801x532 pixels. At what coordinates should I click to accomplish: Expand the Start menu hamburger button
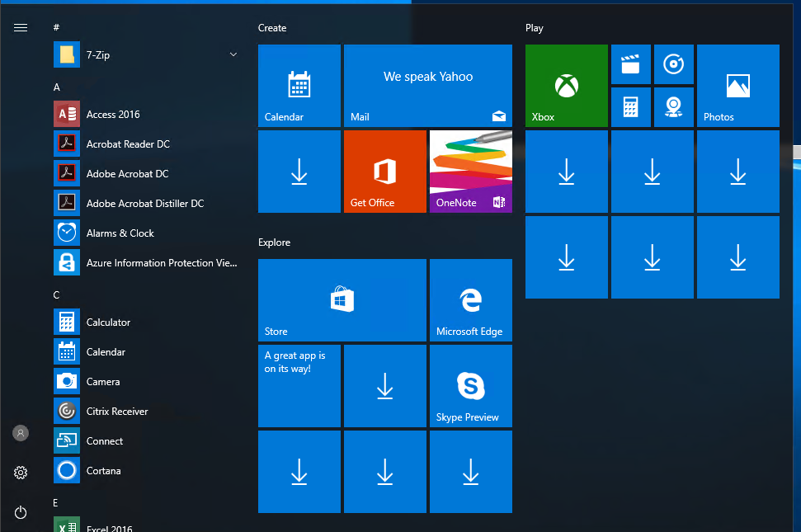coord(21,27)
